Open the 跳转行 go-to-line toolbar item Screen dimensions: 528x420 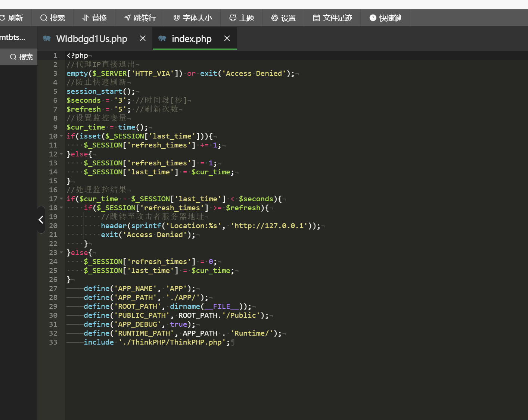pos(140,18)
